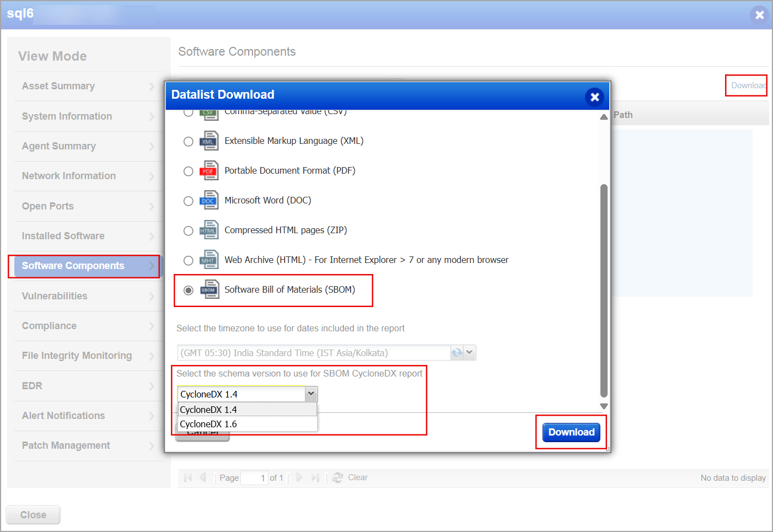Click the Path column header
The width and height of the screenshot is (773, 532).
(623, 115)
